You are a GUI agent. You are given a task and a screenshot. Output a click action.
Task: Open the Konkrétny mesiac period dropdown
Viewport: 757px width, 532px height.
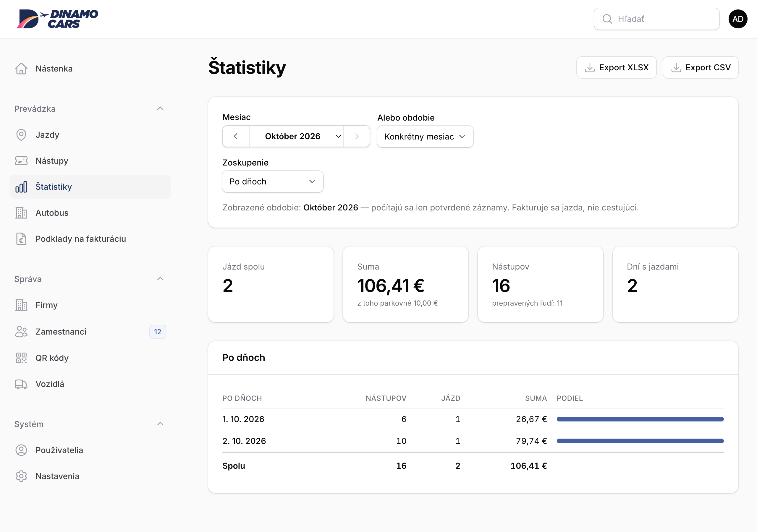pos(425,137)
